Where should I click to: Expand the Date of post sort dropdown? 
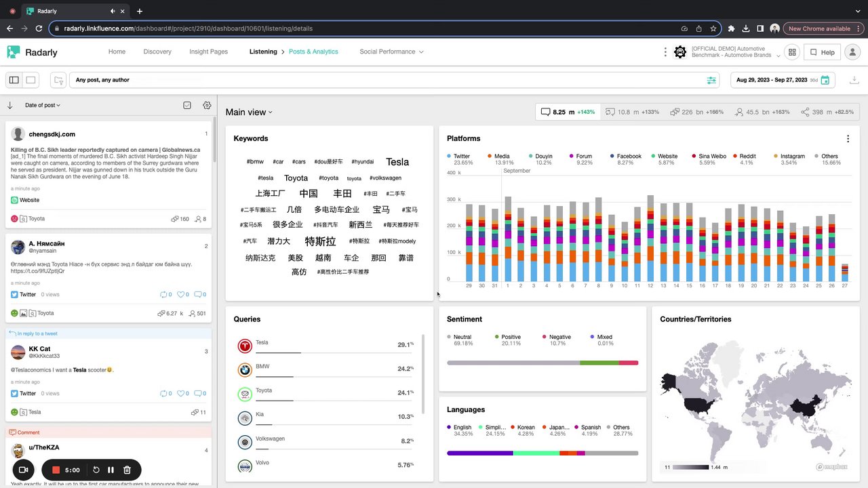43,105
